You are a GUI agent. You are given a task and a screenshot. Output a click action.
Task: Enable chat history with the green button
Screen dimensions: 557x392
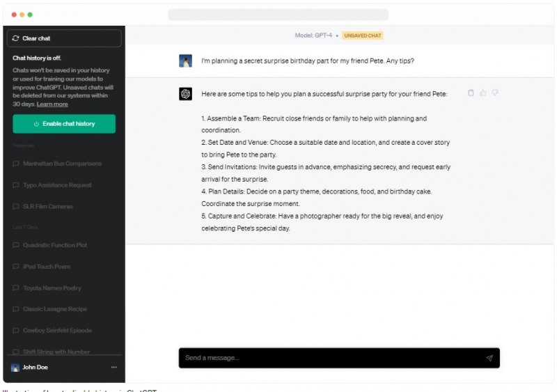point(64,124)
